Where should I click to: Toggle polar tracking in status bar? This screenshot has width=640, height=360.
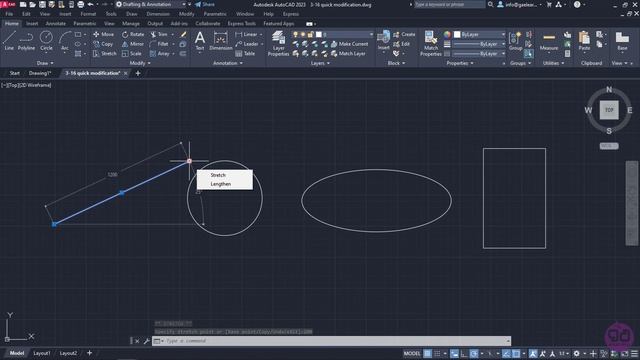[474, 353]
